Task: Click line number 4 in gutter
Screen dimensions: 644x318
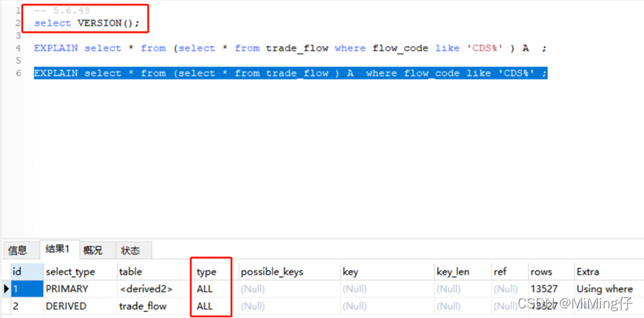Action: pos(18,48)
